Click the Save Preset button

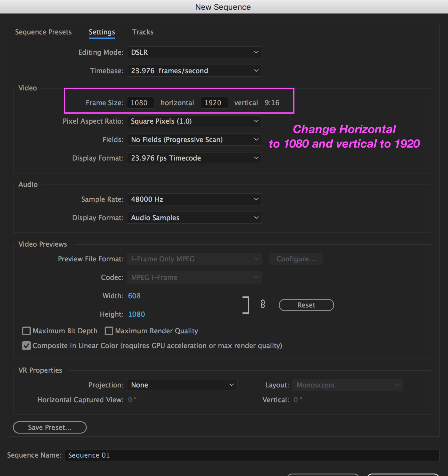coord(50,427)
